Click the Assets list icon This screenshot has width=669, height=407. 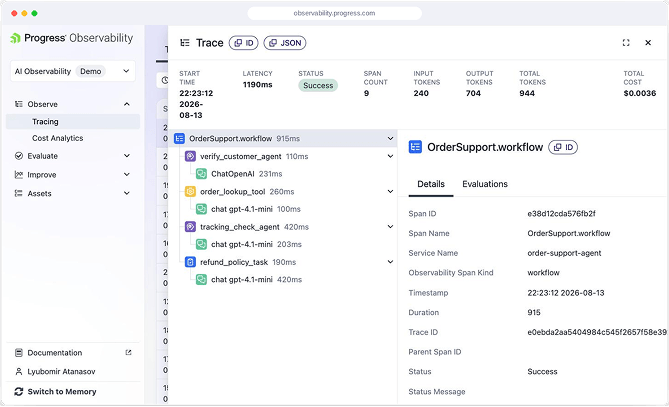click(x=19, y=193)
